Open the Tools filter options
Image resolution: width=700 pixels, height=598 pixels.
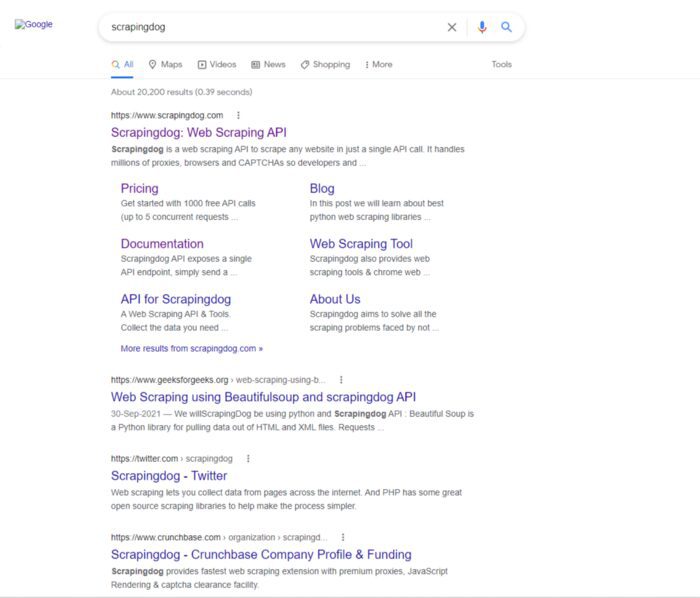501,64
